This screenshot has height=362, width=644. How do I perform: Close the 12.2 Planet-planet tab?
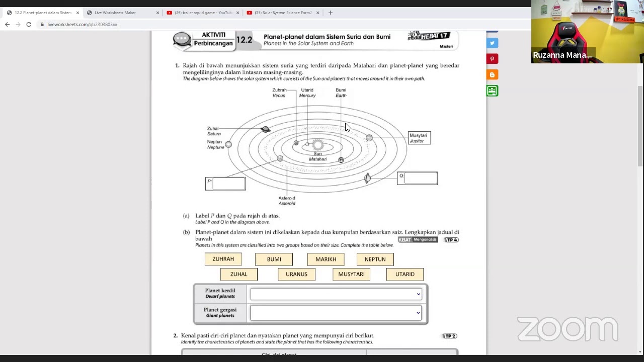77,13
